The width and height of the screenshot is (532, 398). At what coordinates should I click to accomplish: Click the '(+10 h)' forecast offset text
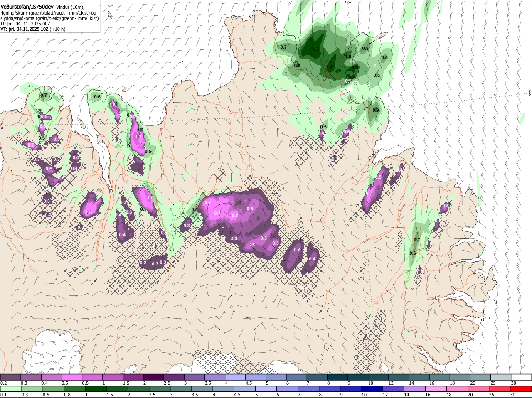point(57,29)
